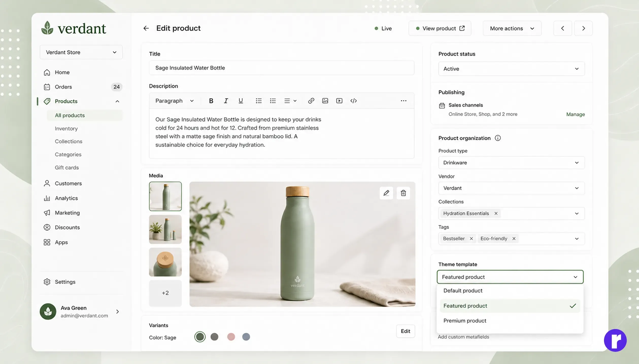
Task: Open Product organization info icon
Action: tap(498, 138)
